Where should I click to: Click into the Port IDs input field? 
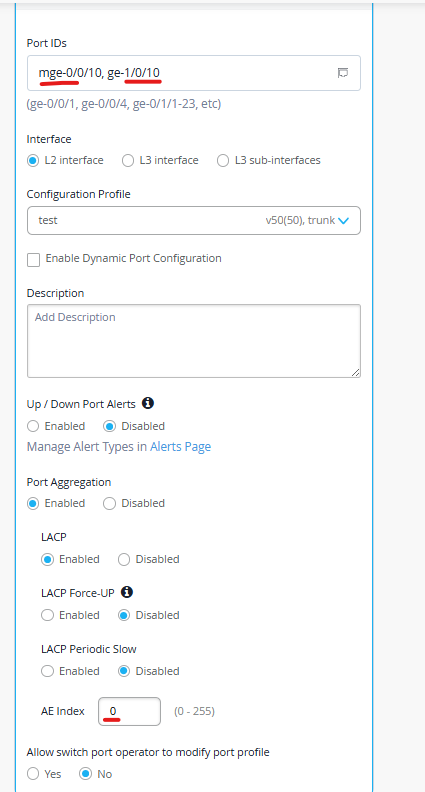pyautogui.click(x=194, y=73)
